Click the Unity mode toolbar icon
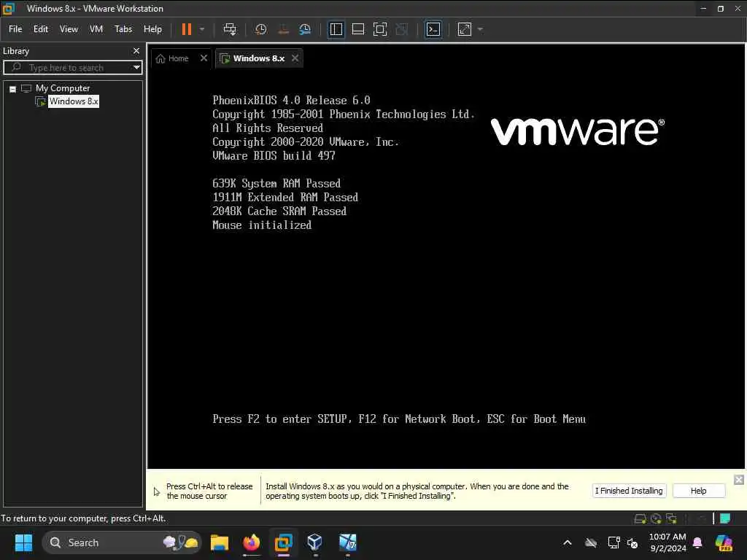The width and height of the screenshot is (747, 560). (402, 29)
